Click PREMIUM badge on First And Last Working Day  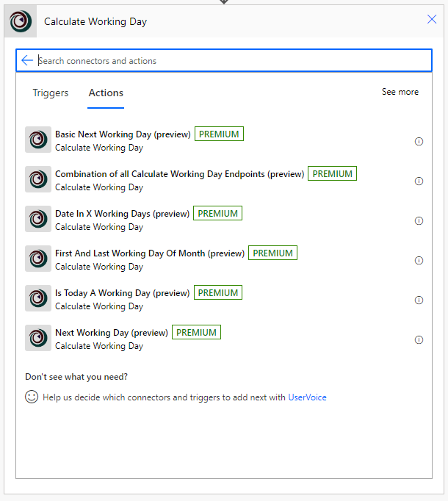pos(272,253)
